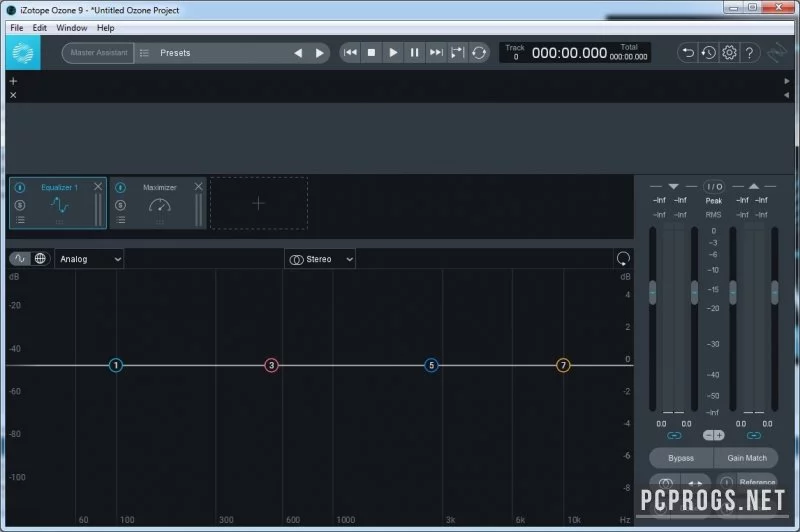This screenshot has width=800, height=532.
Task: Add a track with the plus icon
Action: (13, 81)
